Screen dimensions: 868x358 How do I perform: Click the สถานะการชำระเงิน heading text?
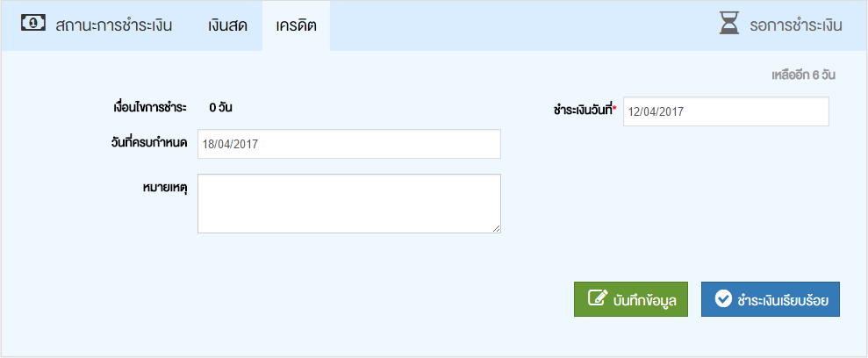113,25
